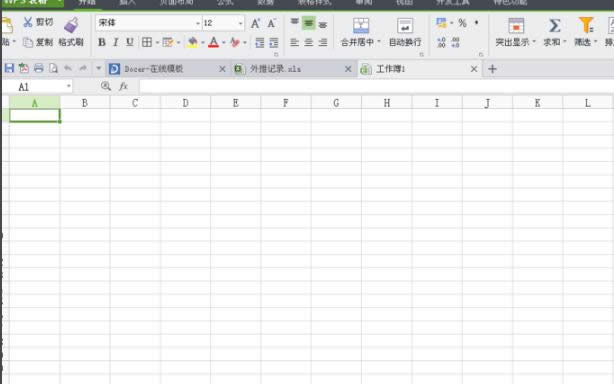Click the Merge and Center icon
Viewport: 614px width, 384px height.
click(361, 26)
